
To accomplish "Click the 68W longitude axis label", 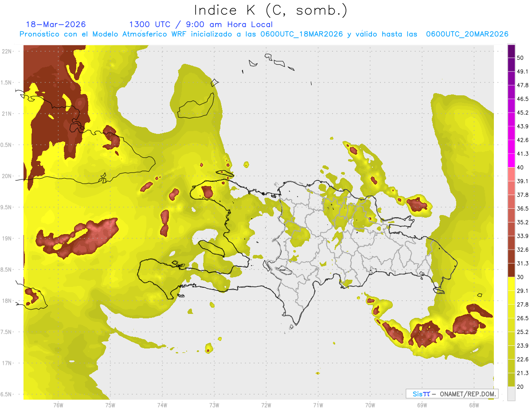I will tap(473, 405).
